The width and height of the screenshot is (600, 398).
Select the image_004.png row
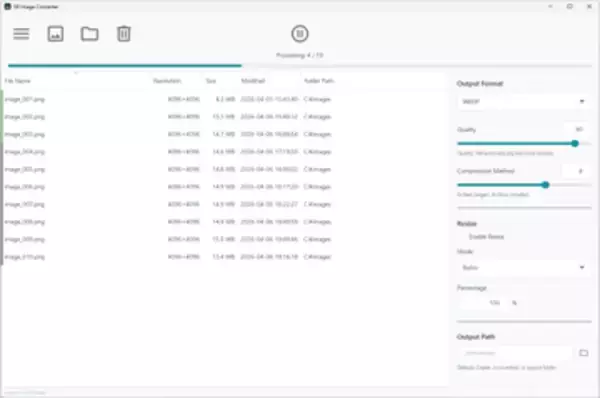(225, 152)
